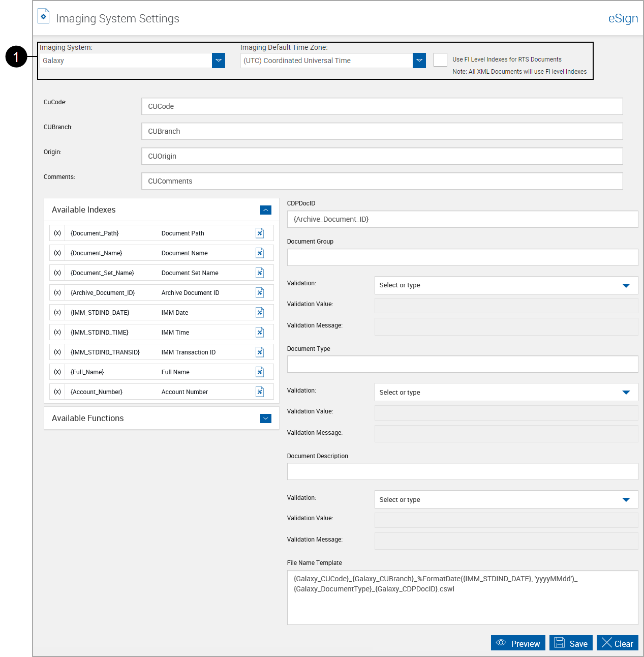Open the Imaging System dropdown showing Galaxy
Viewport: 644px width, 657px height.
pos(218,60)
